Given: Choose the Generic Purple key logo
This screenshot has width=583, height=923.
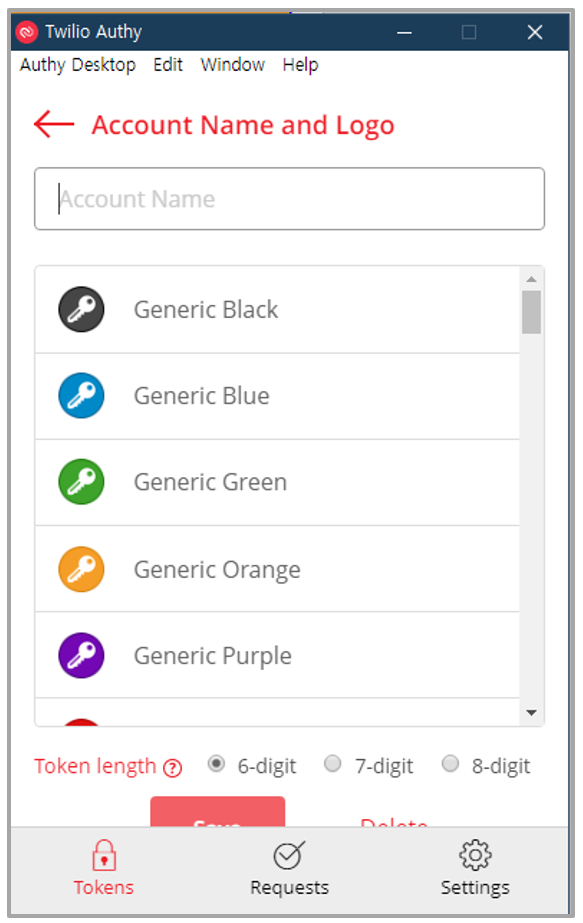Looking at the screenshot, I should 81,655.
